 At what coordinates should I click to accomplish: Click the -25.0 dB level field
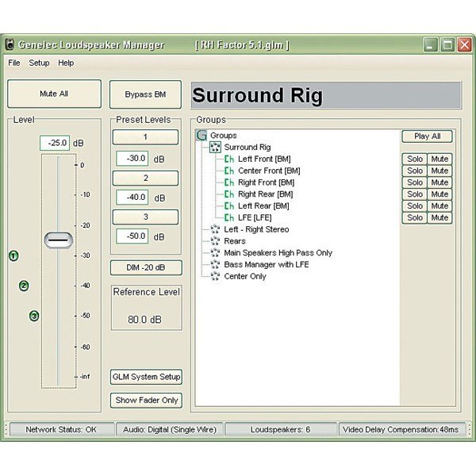pos(55,143)
